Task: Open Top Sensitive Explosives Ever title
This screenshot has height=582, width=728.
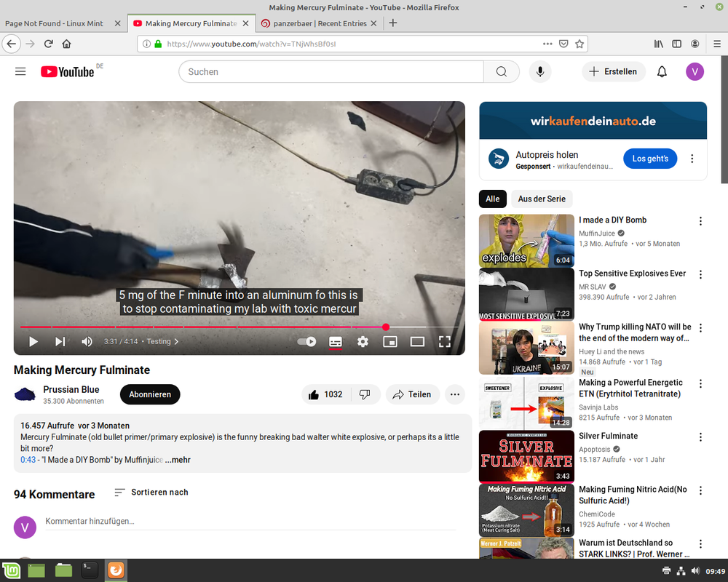Action: 632,274
